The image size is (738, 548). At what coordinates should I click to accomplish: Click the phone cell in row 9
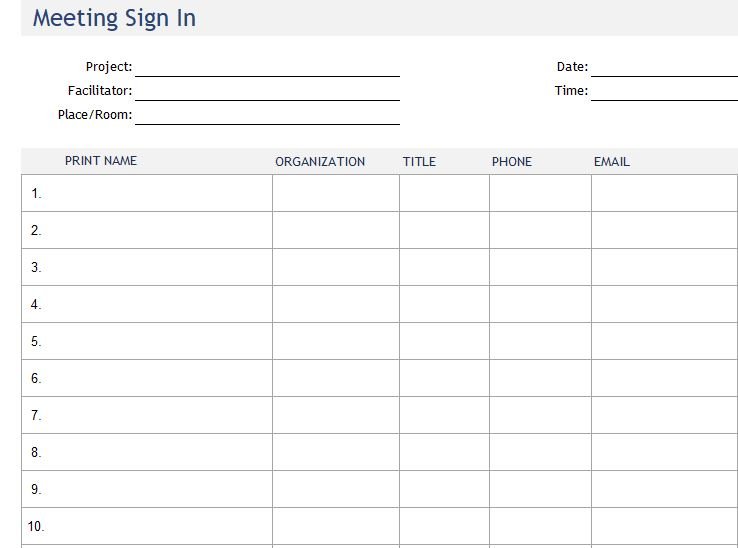pos(540,489)
